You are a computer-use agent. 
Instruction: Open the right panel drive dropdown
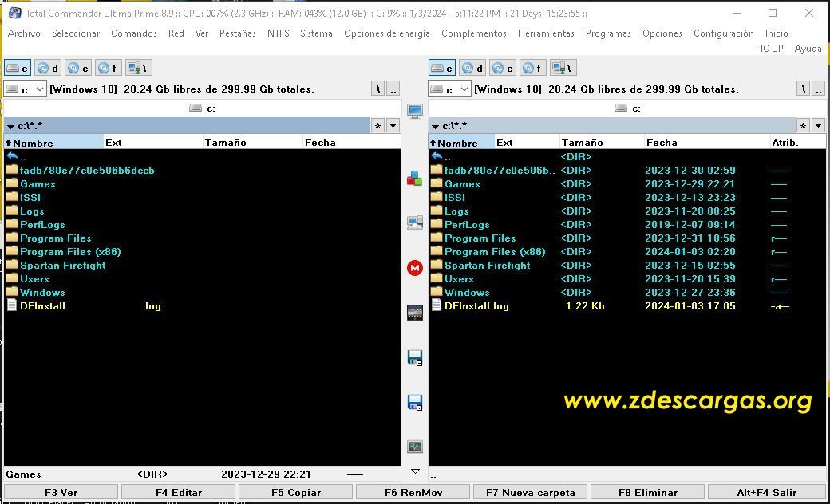(449, 89)
